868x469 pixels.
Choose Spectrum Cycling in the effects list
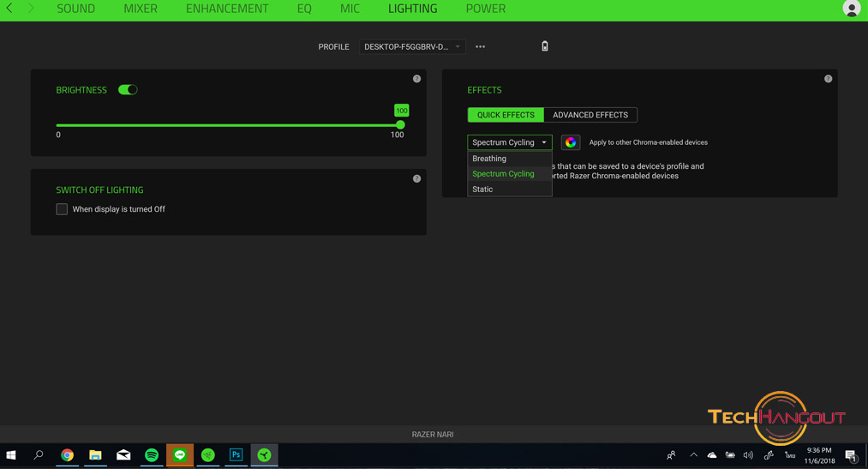point(509,174)
